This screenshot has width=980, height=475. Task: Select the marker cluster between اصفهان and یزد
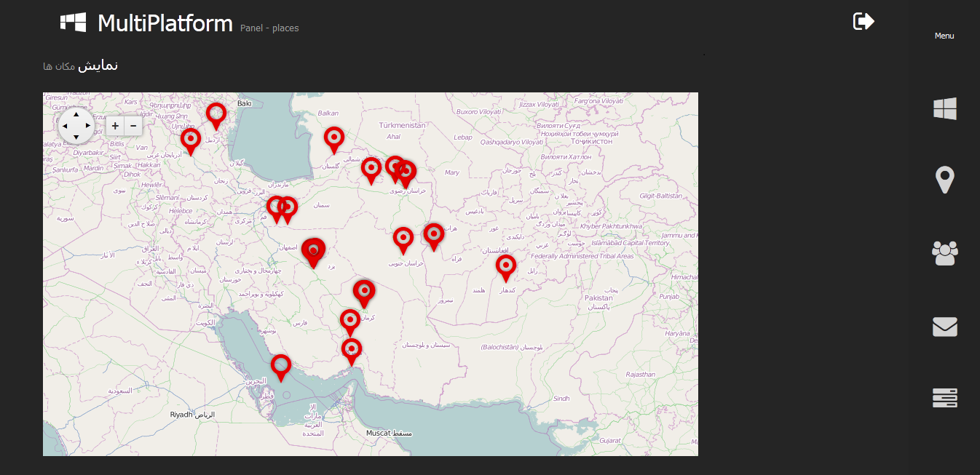[313, 252]
